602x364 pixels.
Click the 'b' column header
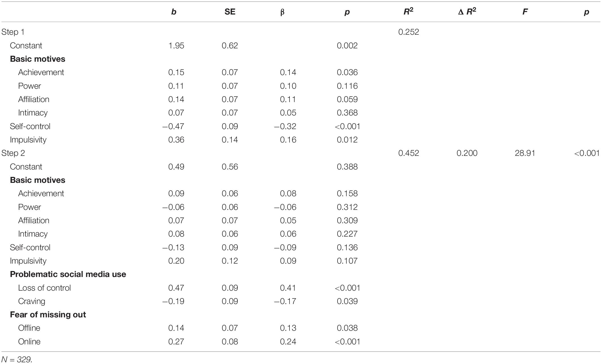174,12
